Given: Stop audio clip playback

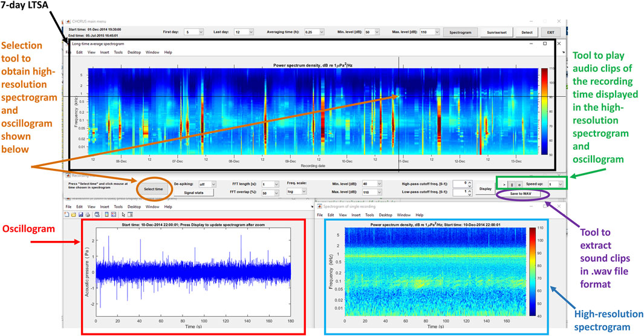Looking at the screenshot, I should click(x=519, y=185).
